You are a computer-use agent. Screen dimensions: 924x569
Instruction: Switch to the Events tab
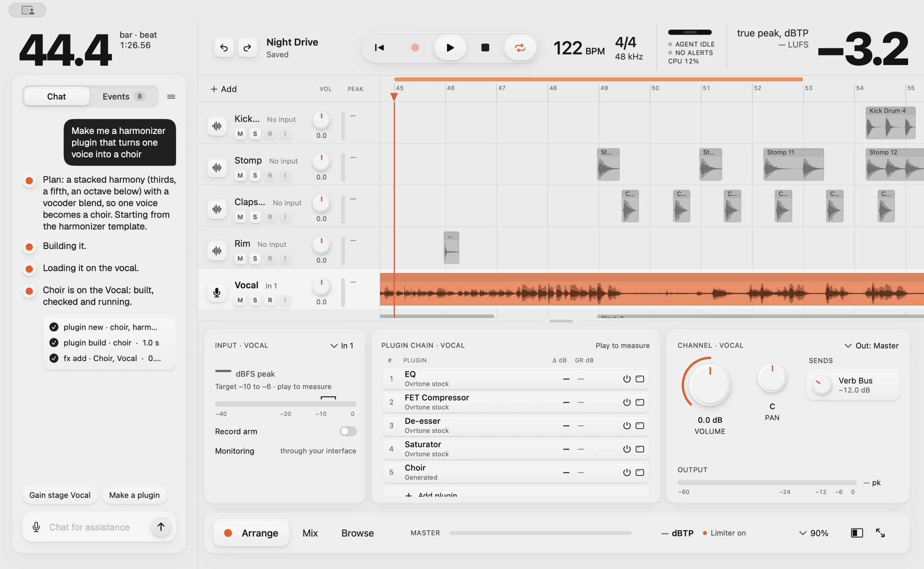point(123,97)
